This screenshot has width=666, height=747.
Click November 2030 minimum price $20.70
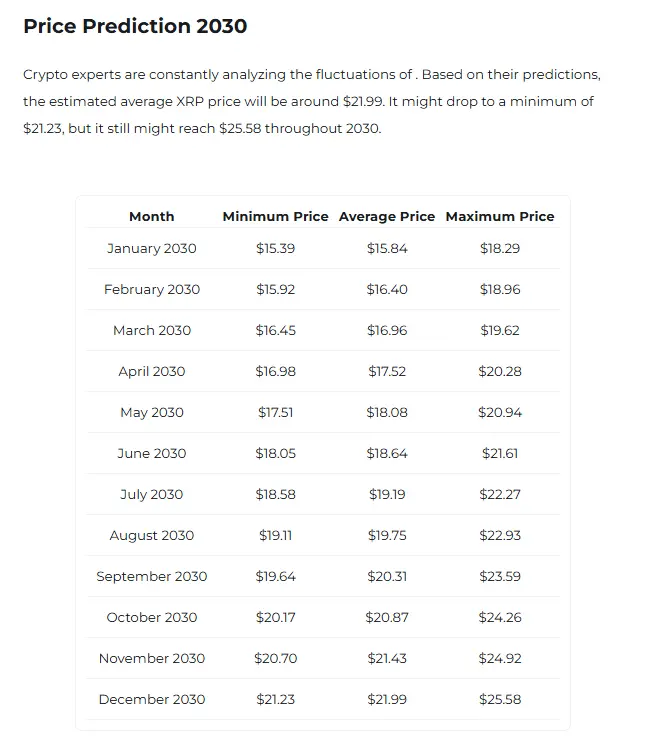tap(275, 658)
